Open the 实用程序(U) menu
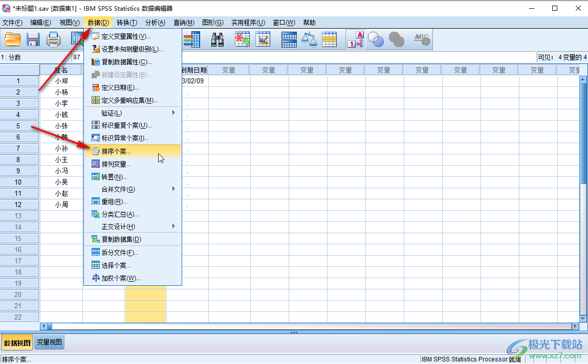 pos(248,22)
